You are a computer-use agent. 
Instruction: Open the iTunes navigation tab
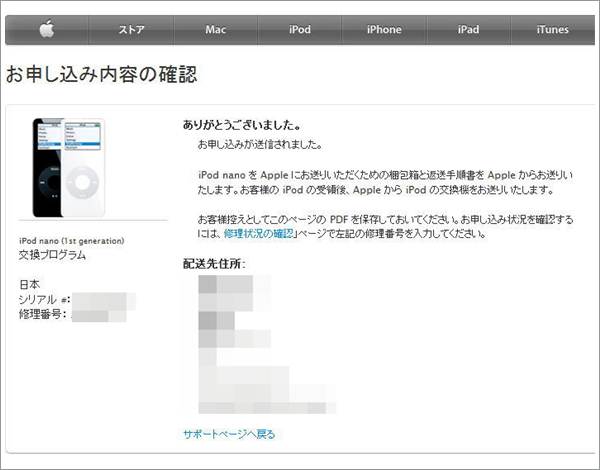tap(553, 30)
